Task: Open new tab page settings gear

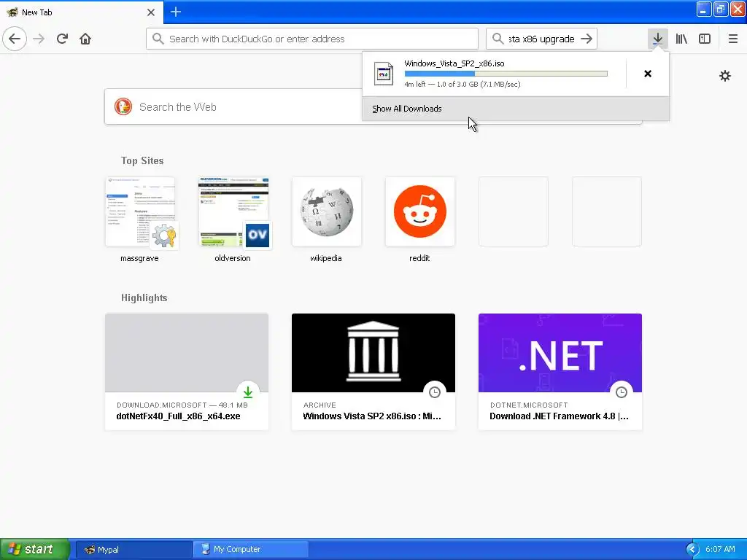Action: pyautogui.click(x=724, y=76)
